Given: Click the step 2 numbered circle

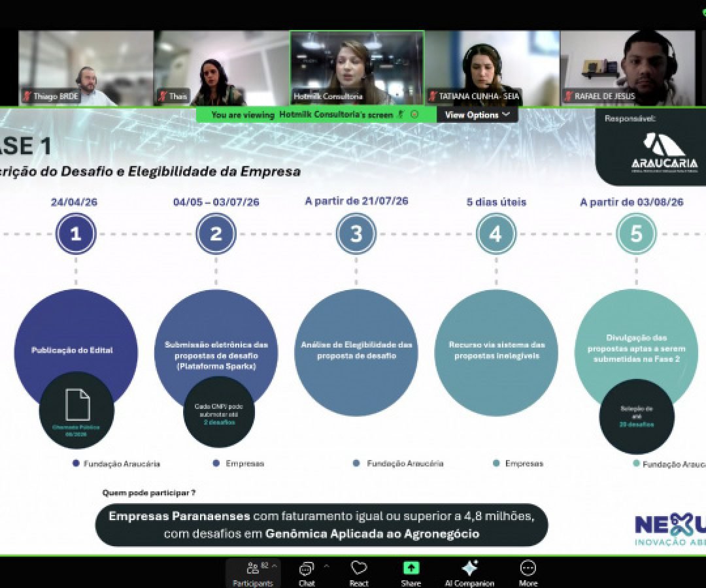Looking at the screenshot, I should point(216,233).
